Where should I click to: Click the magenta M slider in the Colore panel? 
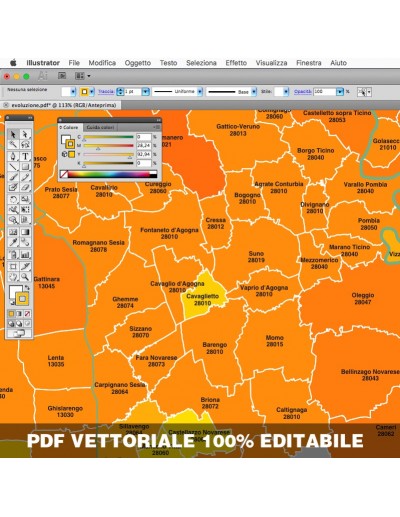tap(108, 146)
